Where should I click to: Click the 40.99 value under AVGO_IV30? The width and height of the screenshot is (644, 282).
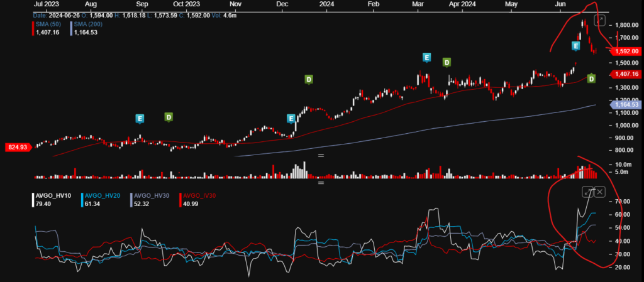(191, 203)
